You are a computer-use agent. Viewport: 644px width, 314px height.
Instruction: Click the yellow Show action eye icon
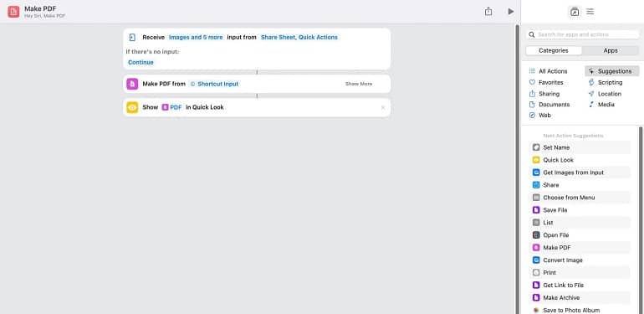click(x=132, y=107)
